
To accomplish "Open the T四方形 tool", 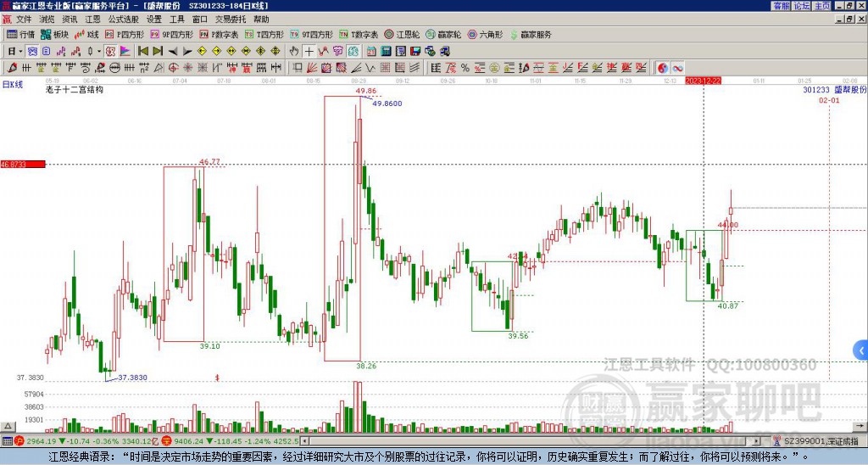I will 264,34.
